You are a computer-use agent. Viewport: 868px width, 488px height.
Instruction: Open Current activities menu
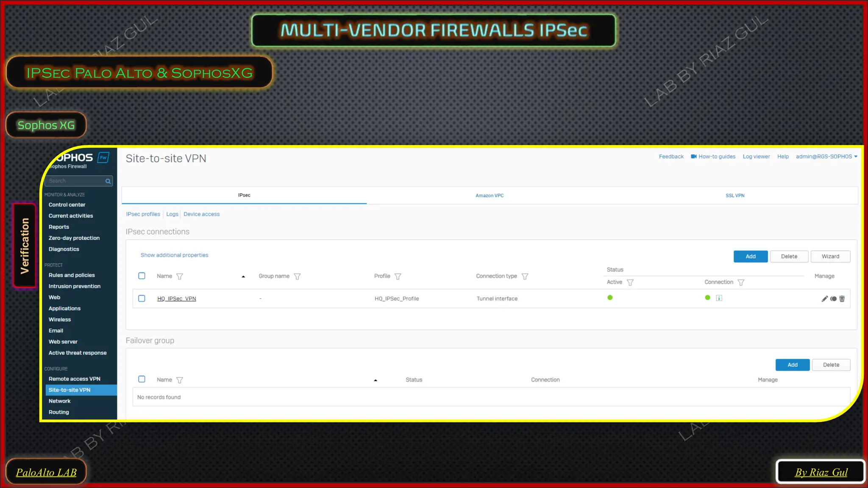coord(71,216)
